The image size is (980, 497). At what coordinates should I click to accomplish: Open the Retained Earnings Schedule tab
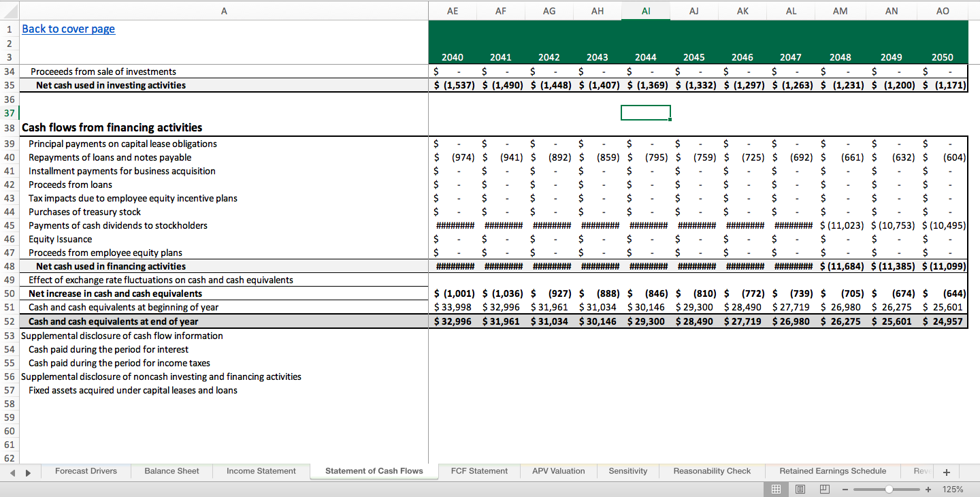click(833, 471)
